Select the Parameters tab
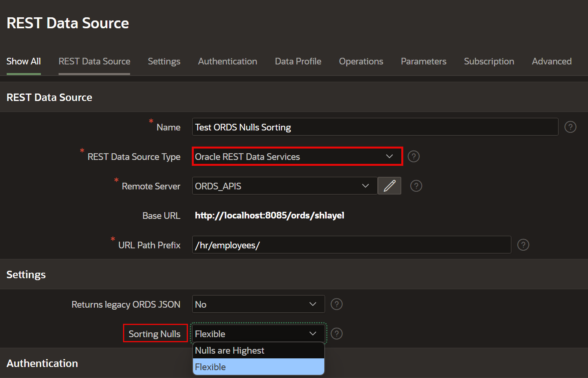This screenshot has height=378, width=588. [423, 61]
